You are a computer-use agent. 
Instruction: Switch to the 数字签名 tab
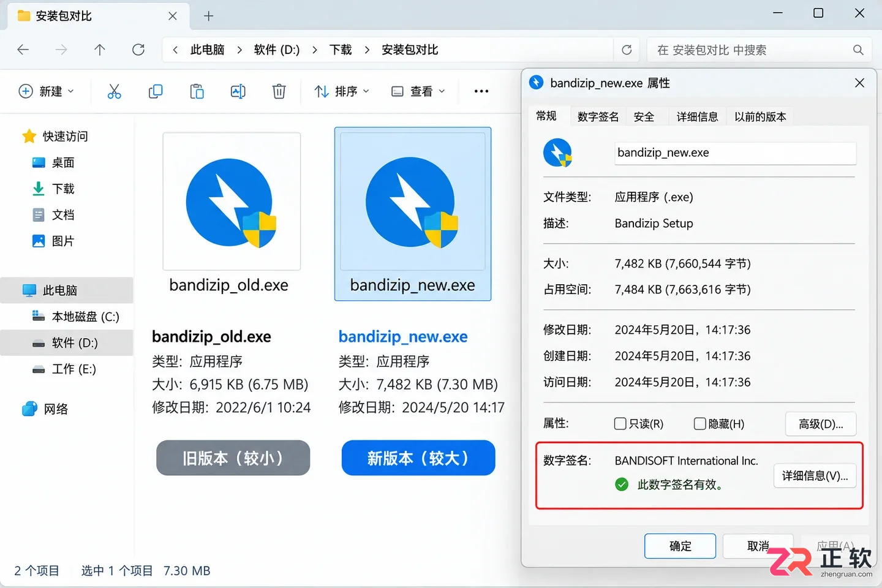click(598, 116)
